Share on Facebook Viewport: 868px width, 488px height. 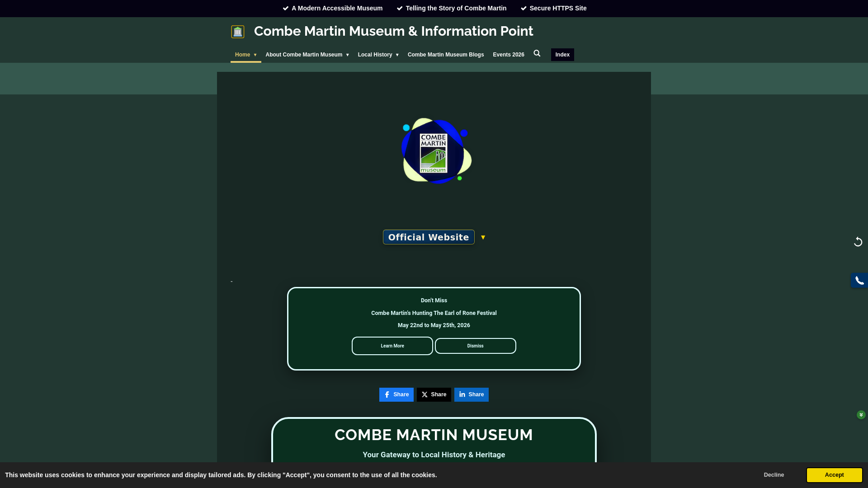[396, 394]
